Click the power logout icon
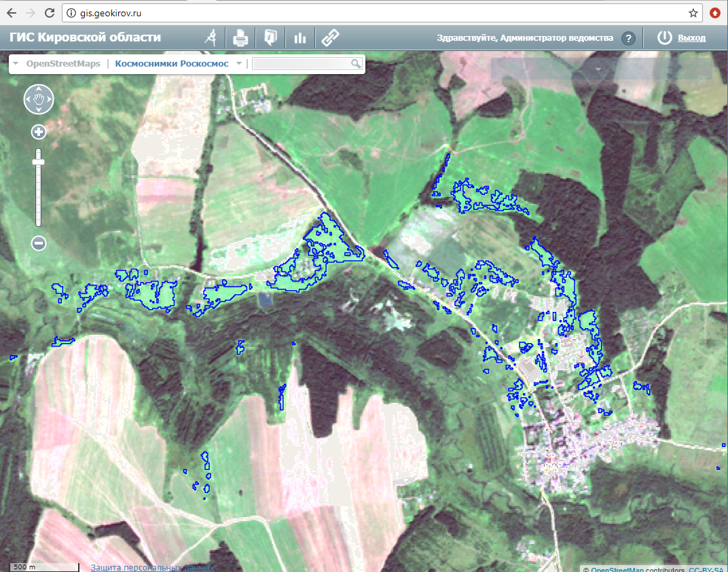This screenshot has width=728, height=572. pyautogui.click(x=664, y=38)
